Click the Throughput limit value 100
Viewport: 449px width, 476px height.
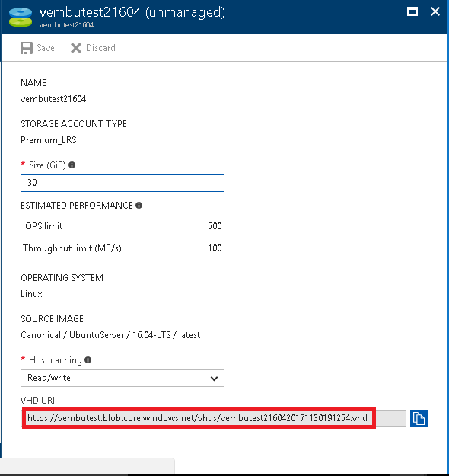(215, 248)
